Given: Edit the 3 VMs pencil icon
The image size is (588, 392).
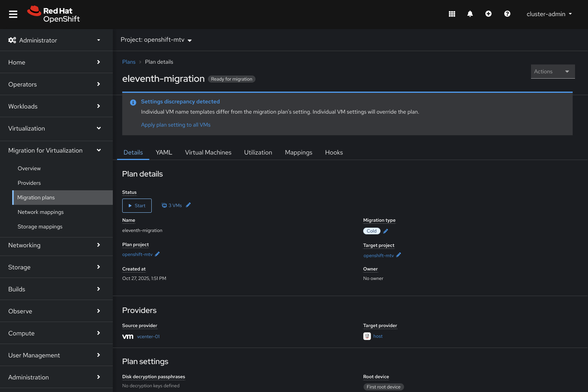Looking at the screenshot, I should [188, 205].
